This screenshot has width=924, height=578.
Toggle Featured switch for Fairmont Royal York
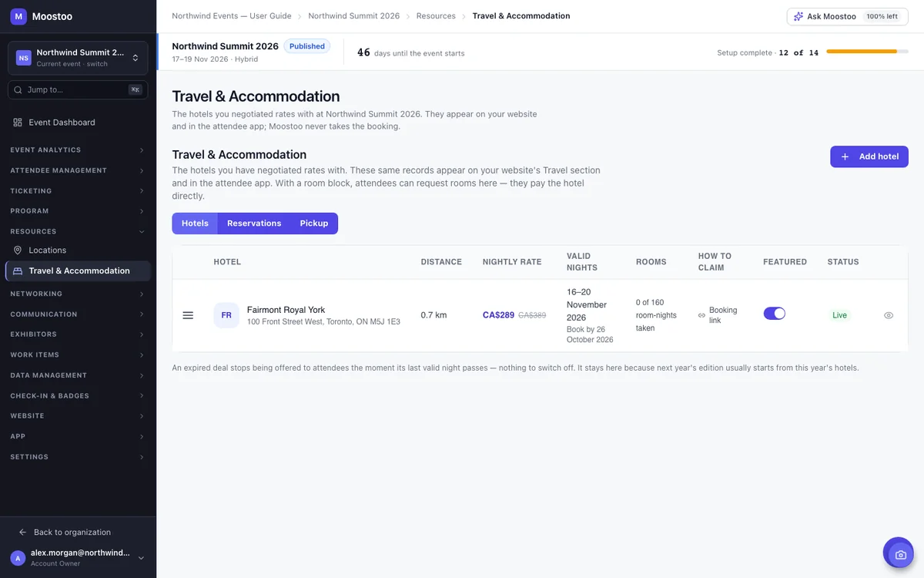pyautogui.click(x=775, y=314)
